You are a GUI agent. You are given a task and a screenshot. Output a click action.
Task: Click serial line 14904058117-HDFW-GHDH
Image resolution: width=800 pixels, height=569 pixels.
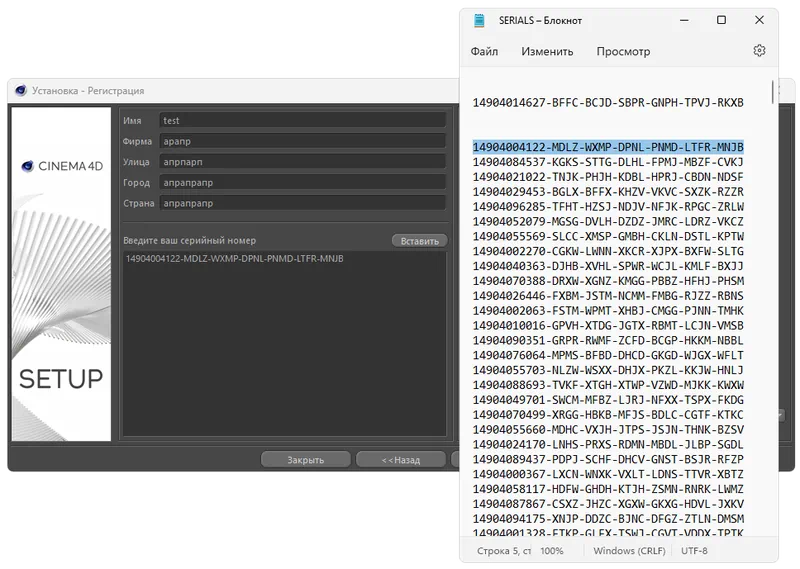tap(608, 488)
